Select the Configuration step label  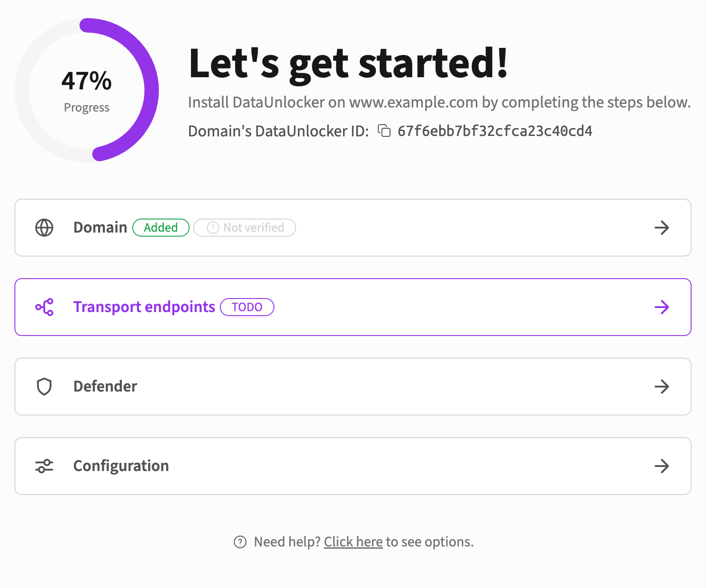[121, 466]
